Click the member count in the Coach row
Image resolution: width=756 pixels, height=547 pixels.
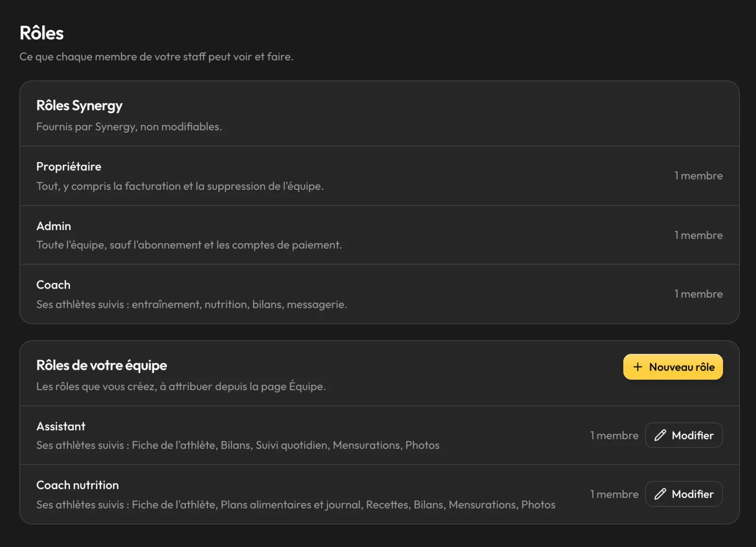tap(698, 294)
